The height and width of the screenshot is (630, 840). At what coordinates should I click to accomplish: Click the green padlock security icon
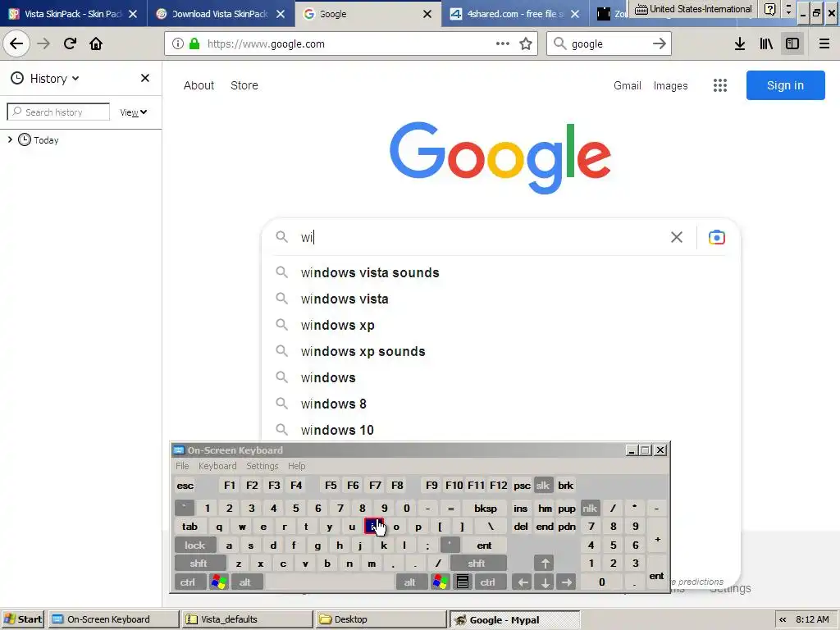coord(194,44)
